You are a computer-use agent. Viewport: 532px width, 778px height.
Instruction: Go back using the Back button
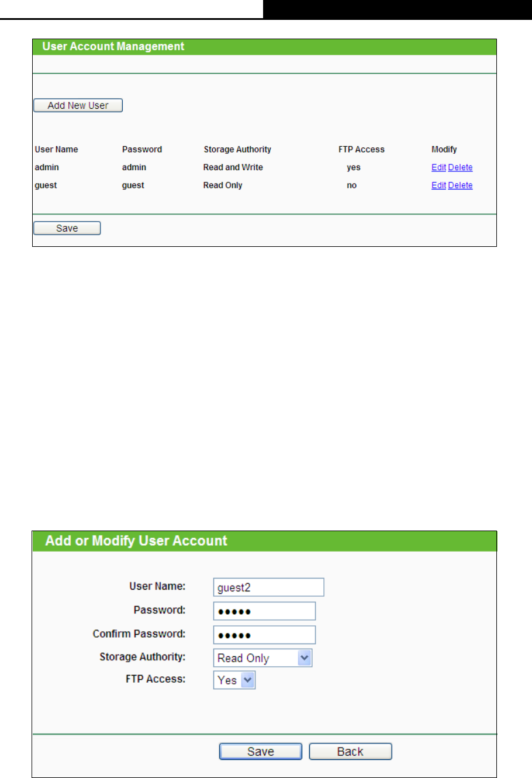(350, 752)
